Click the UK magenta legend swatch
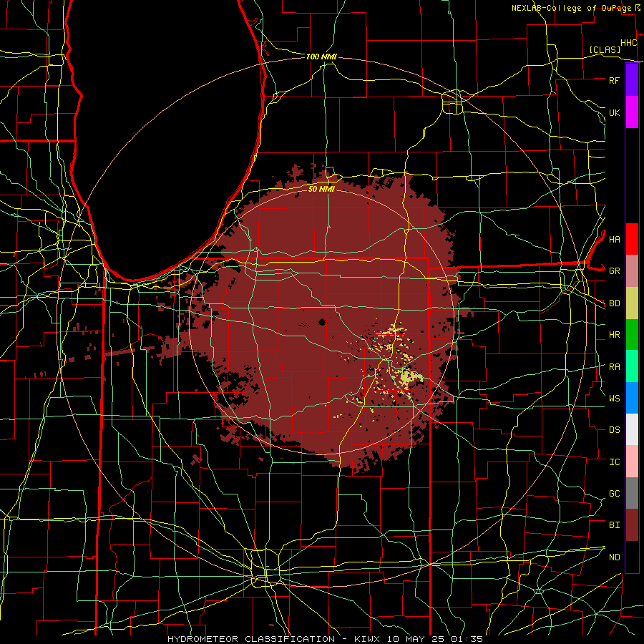Screen dimensions: 644x644 click(x=632, y=112)
